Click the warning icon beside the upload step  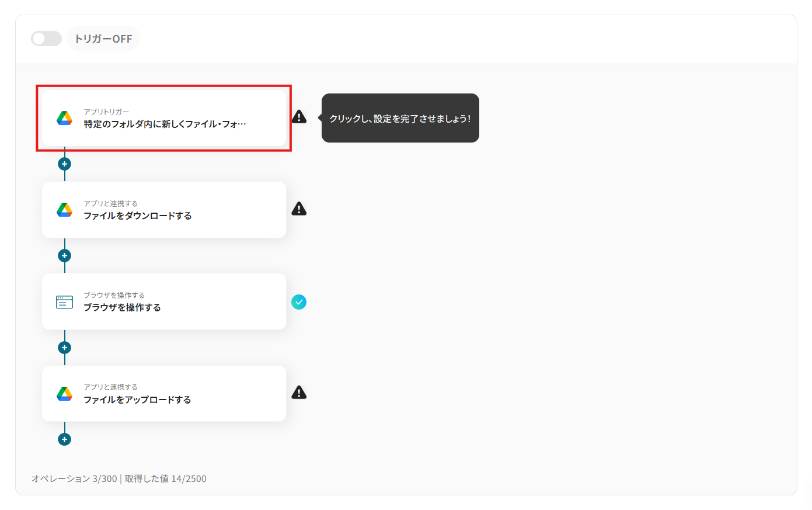[299, 392]
